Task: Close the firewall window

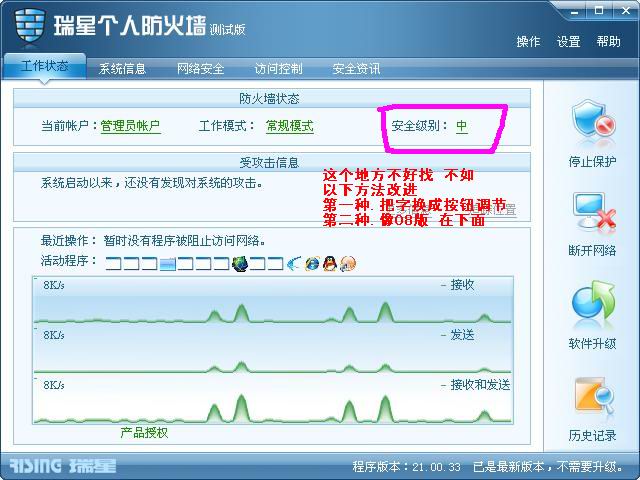Action: pos(626,11)
